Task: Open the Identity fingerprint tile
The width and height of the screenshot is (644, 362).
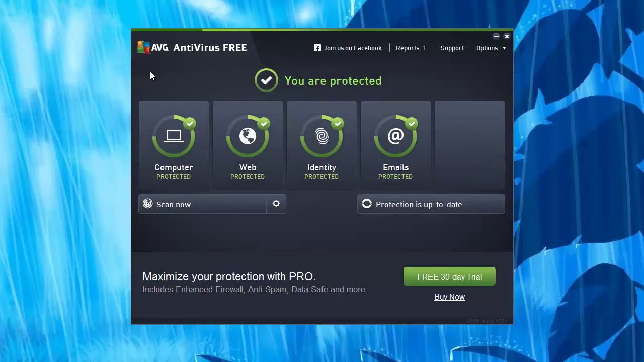Action: click(321, 144)
